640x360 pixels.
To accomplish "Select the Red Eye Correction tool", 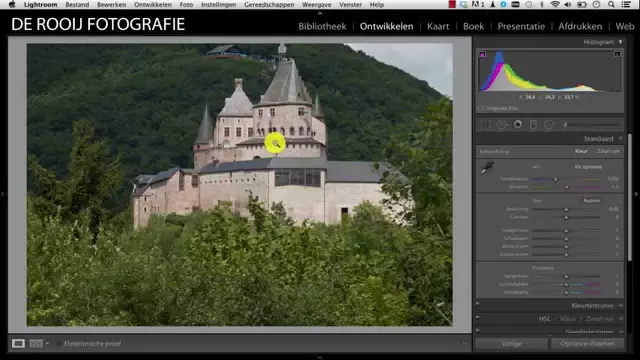I will 518,124.
